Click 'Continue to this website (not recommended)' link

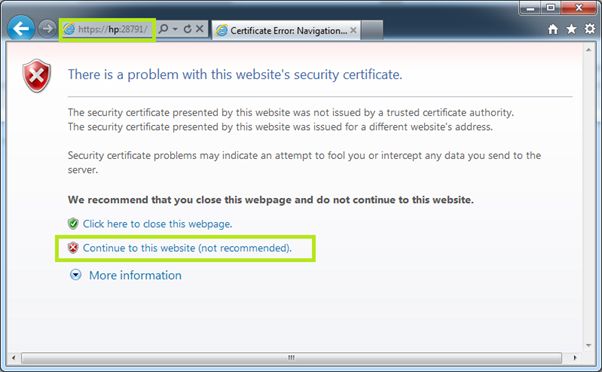point(187,248)
